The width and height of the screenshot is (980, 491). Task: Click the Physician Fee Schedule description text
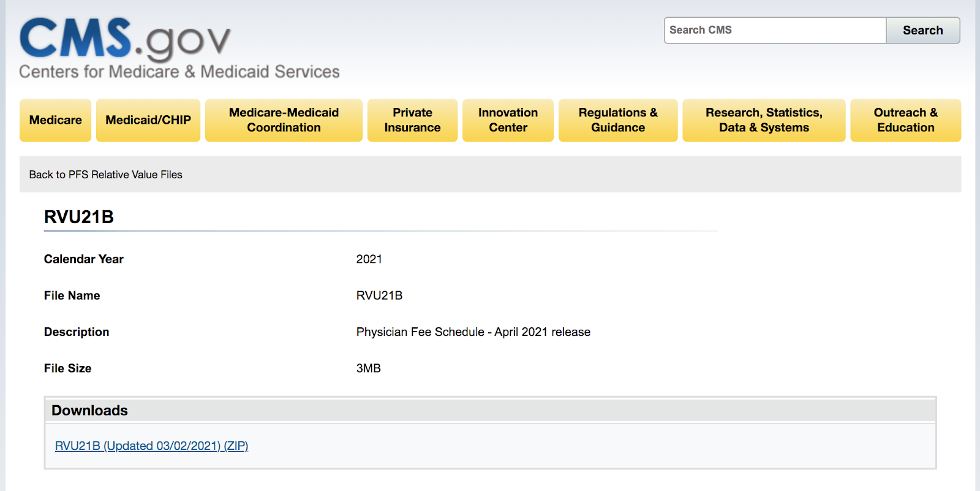coord(473,332)
